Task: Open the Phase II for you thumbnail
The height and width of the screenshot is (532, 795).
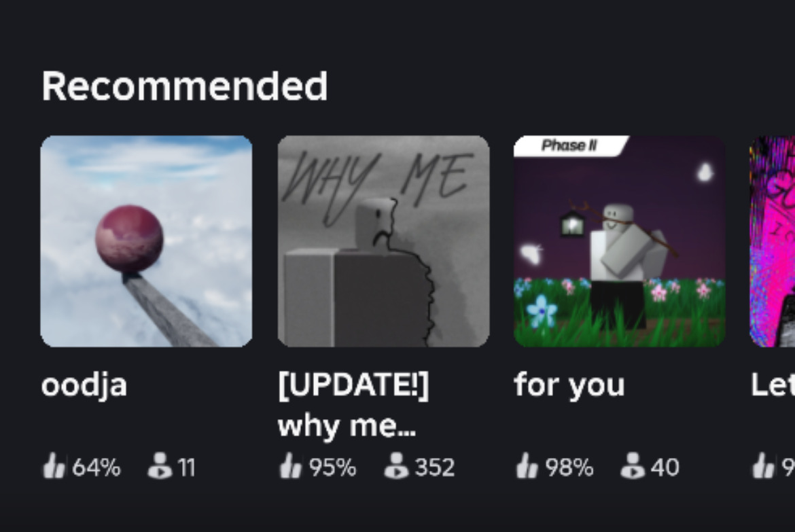Action: point(620,241)
